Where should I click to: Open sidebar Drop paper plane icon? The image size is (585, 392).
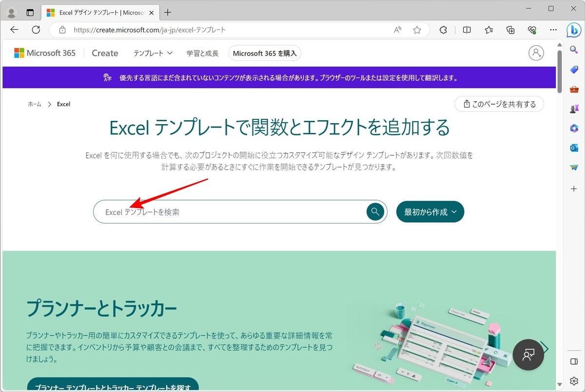574,168
